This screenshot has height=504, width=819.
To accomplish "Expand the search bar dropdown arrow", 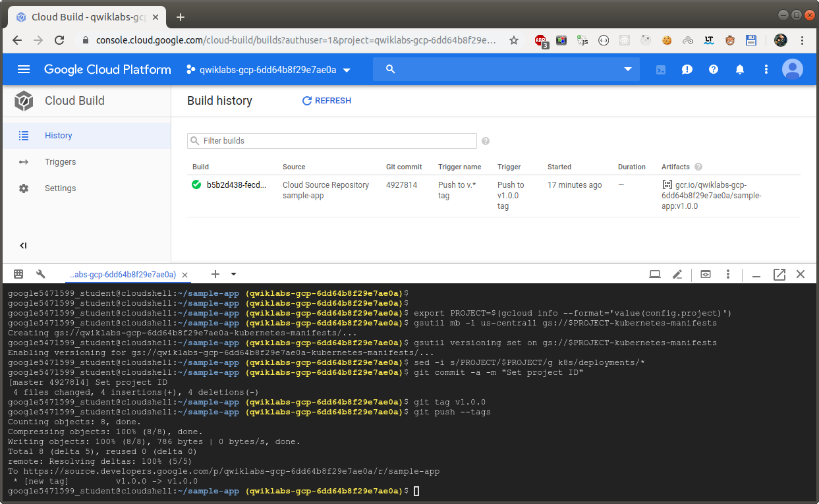I will (x=628, y=69).
